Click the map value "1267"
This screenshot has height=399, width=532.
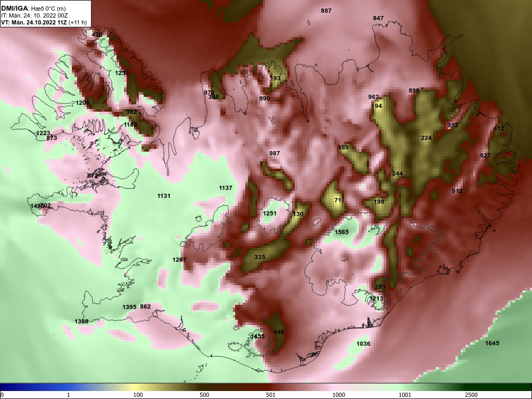point(179,260)
